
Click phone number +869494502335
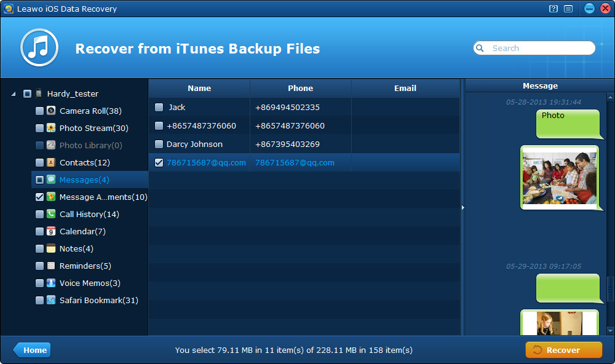[287, 108]
